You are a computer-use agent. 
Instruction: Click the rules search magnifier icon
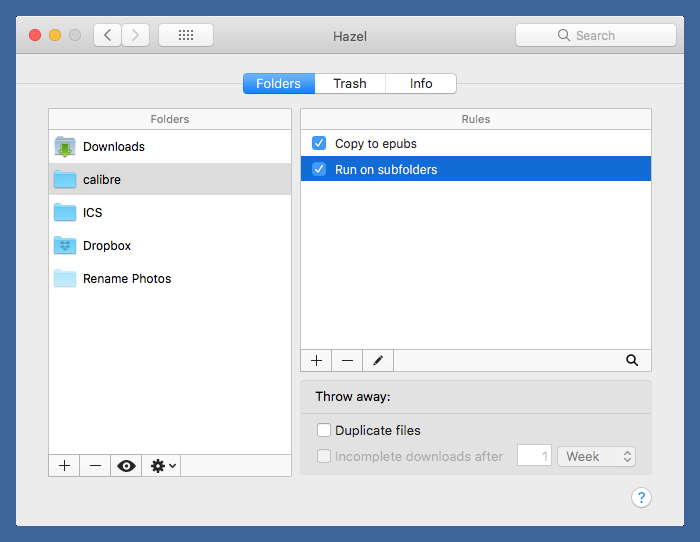point(632,360)
